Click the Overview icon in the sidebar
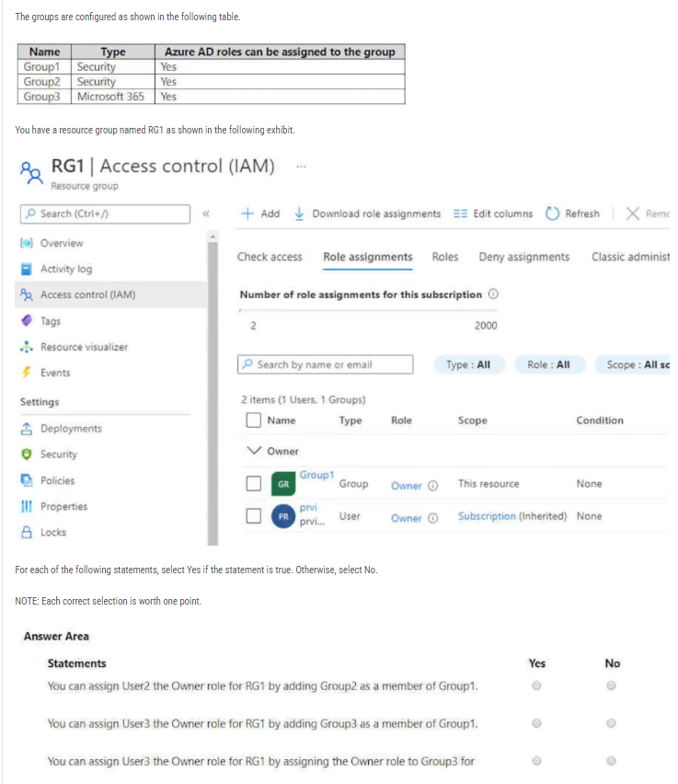 [27, 243]
